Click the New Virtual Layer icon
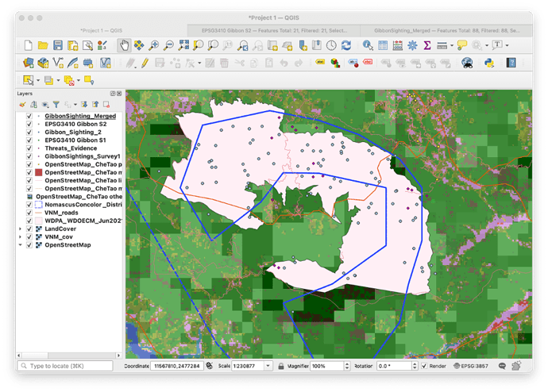The width and height of the screenshot is (548, 392). 105,63
